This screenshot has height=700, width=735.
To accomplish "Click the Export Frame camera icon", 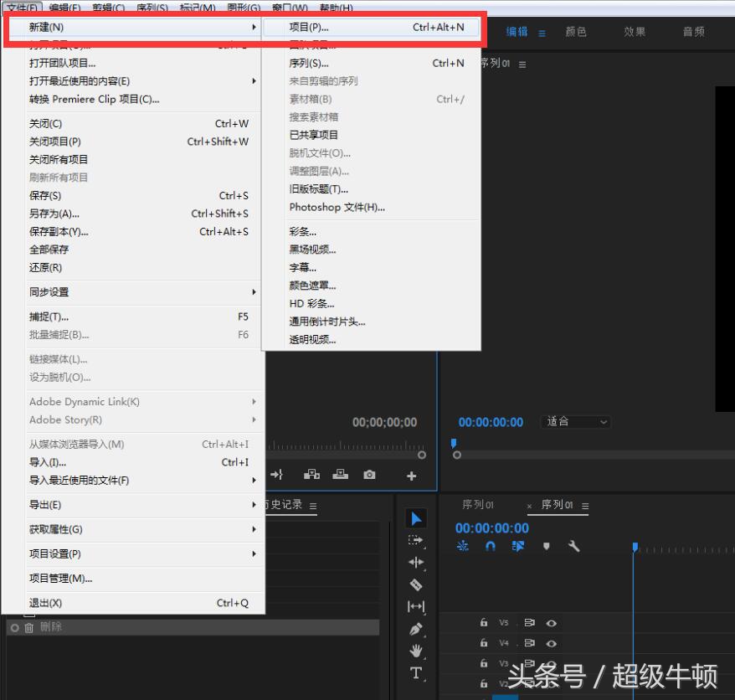I will (369, 474).
